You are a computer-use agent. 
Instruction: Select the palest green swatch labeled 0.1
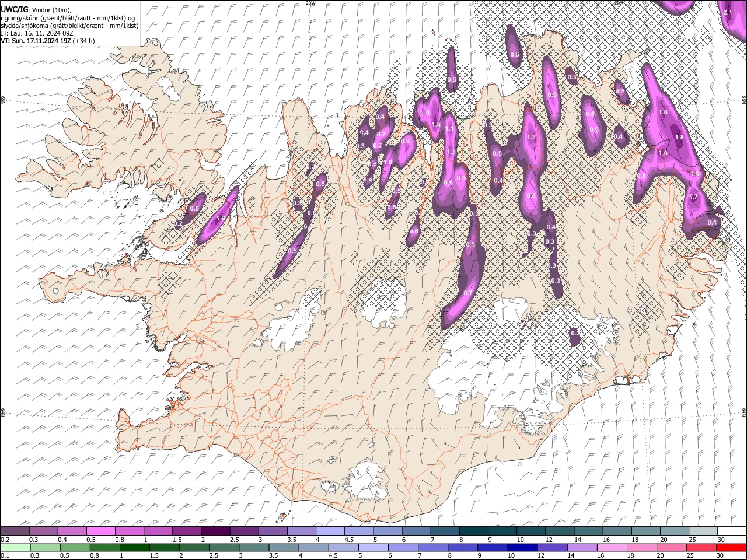click(x=15, y=547)
